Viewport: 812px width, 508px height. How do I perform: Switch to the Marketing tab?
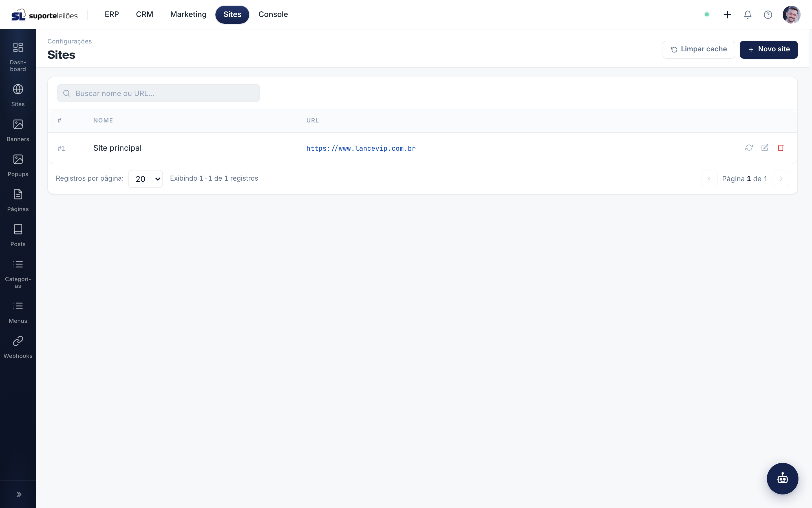click(188, 14)
